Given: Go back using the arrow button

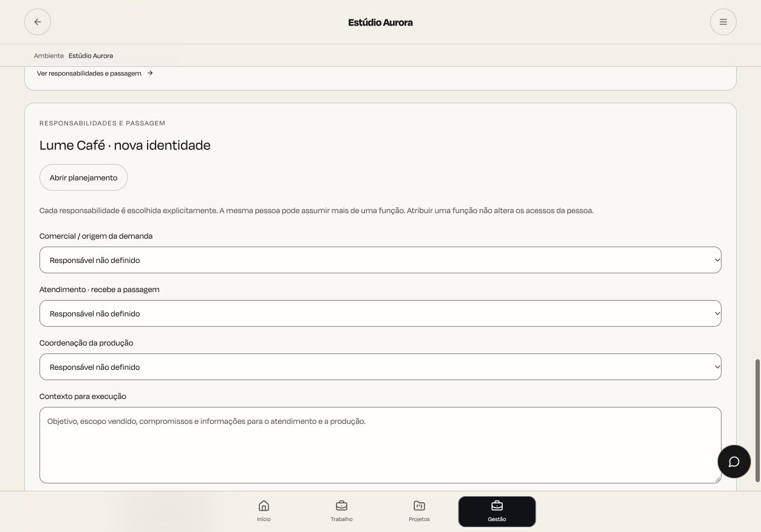Looking at the screenshot, I should click(x=38, y=22).
